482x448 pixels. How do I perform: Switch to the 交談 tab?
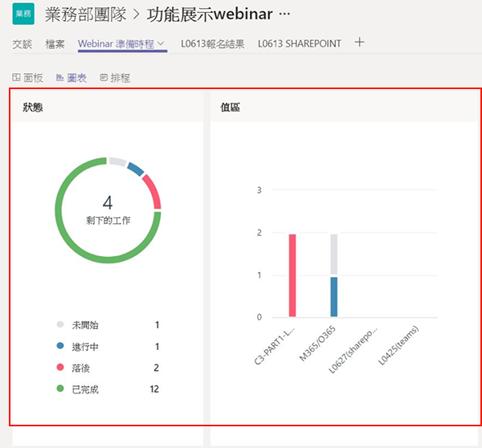pyautogui.click(x=22, y=44)
